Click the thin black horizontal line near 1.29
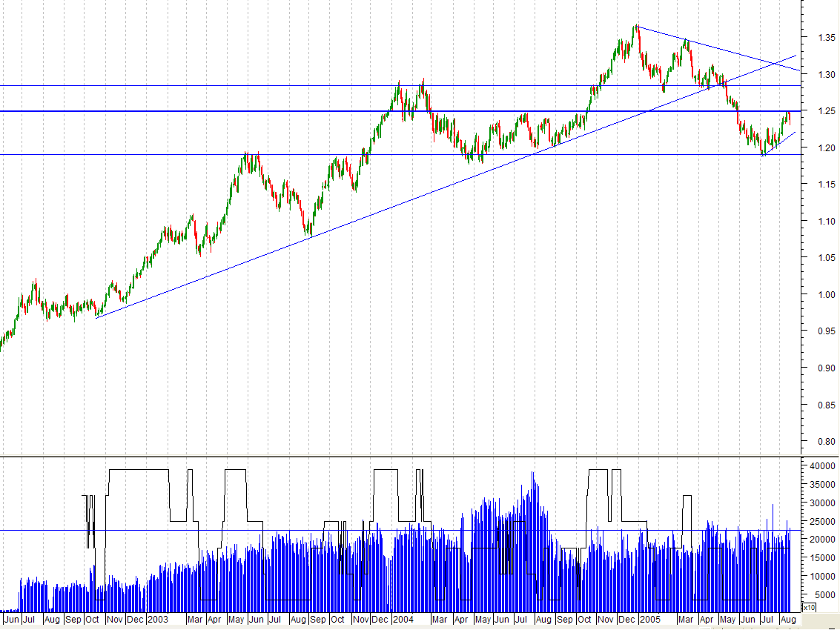The width and height of the screenshot is (840, 630). pyautogui.click(x=222, y=86)
